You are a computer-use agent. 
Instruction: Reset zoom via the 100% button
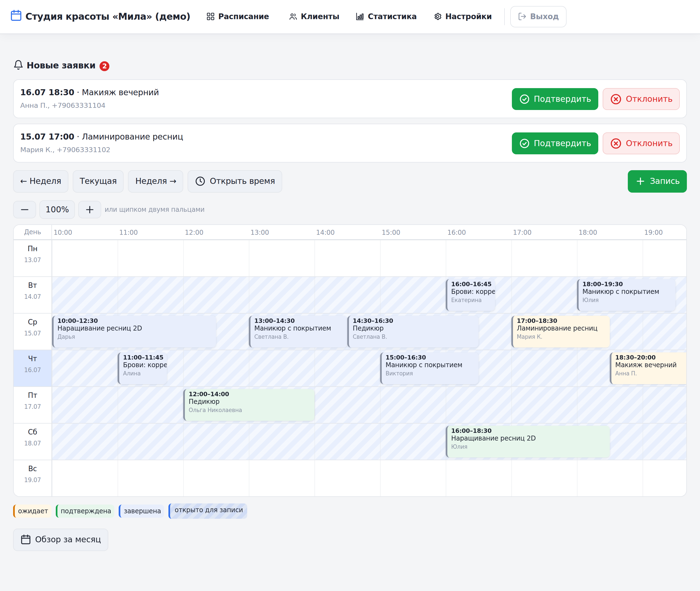57,210
